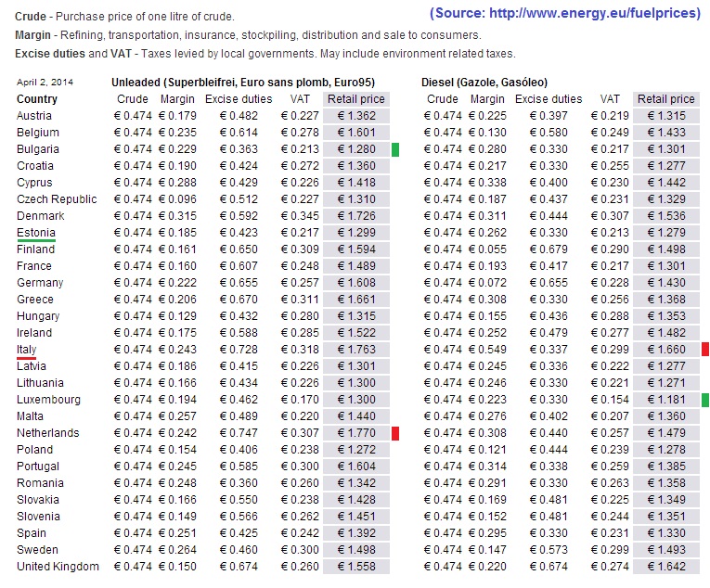Select the Finland country row label
Viewport: 710px width, 588px height.
(x=36, y=249)
